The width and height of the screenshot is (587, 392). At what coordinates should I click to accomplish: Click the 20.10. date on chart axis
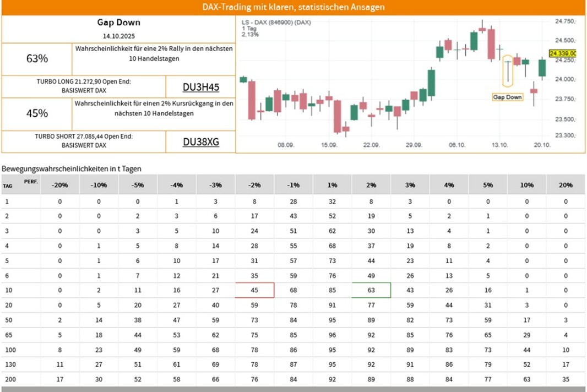coord(542,144)
